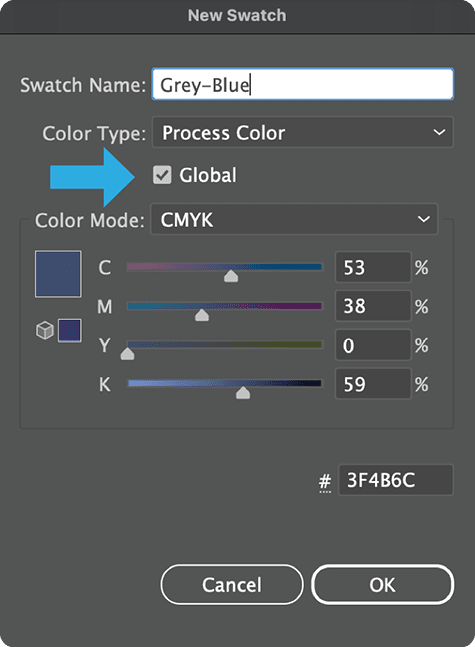475x647 pixels.
Task: Cancel the New Swatch dialog
Action: click(232, 584)
